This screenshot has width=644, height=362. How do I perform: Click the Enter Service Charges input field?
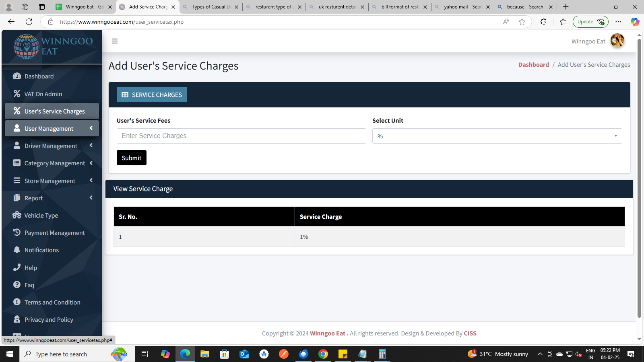pos(241,136)
